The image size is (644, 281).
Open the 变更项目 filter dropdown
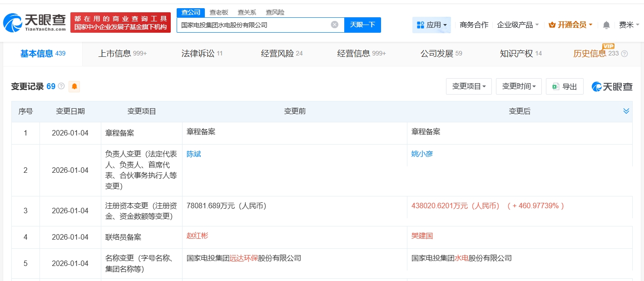469,86
